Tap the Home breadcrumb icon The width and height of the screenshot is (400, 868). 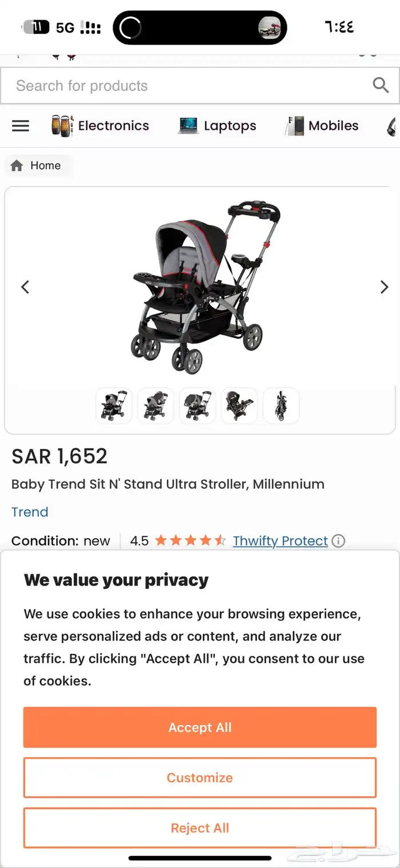pyautogui.click(x=17, y=166)
